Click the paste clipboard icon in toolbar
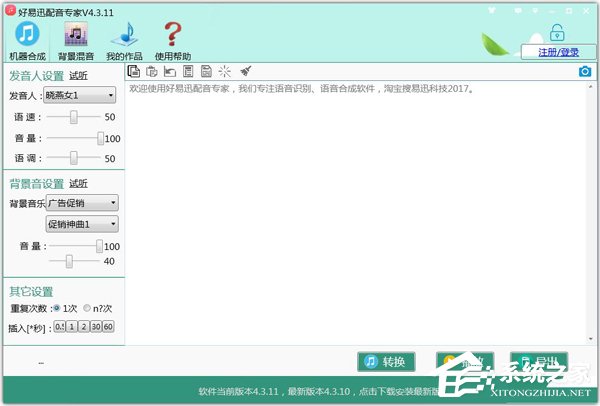 point(152,71)
